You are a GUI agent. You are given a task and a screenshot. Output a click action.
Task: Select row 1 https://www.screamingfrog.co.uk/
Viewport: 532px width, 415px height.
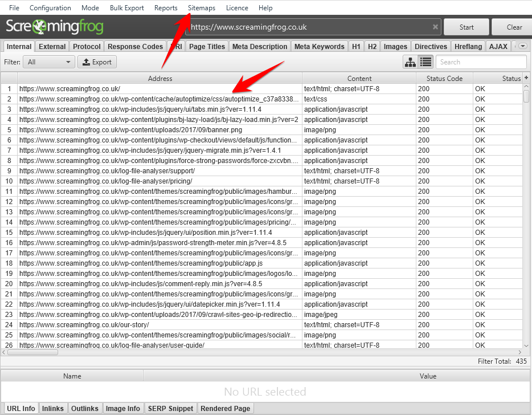pyautogui.click(x=261, y=88)
